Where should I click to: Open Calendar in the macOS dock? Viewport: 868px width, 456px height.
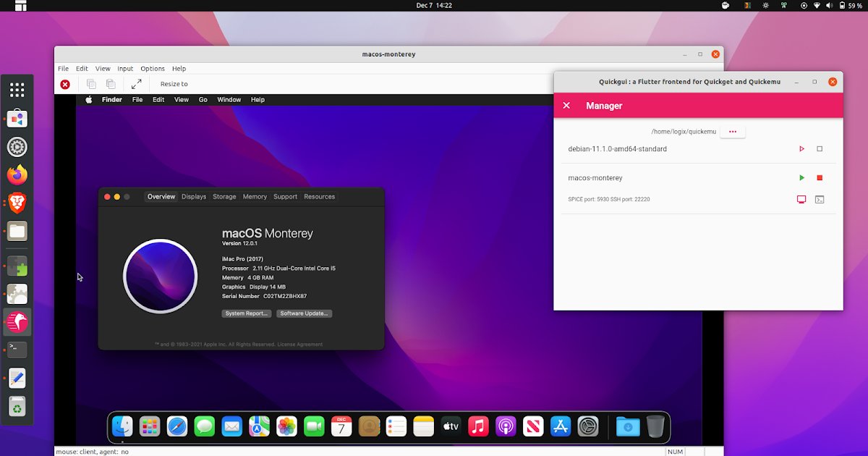341,426
